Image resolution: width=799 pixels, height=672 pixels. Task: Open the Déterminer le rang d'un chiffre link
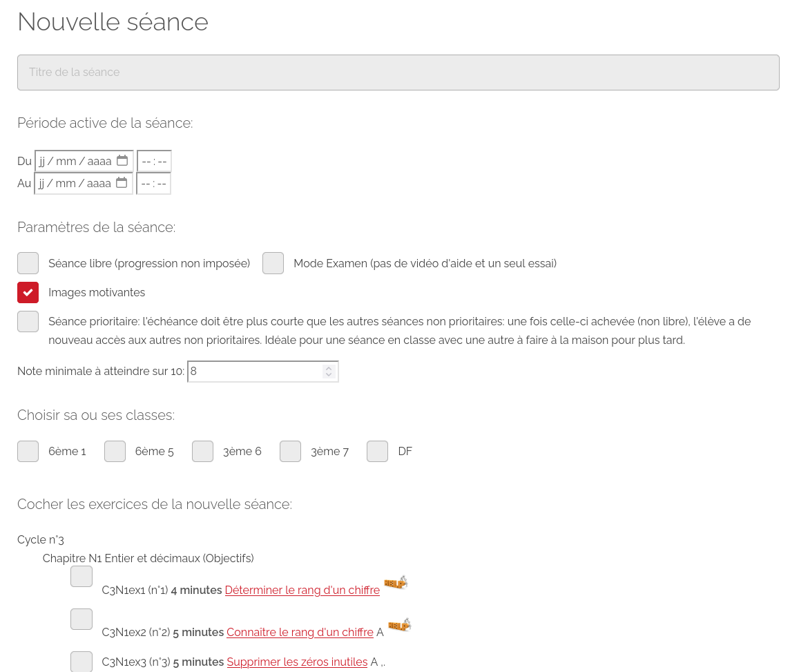coord(302,590)
